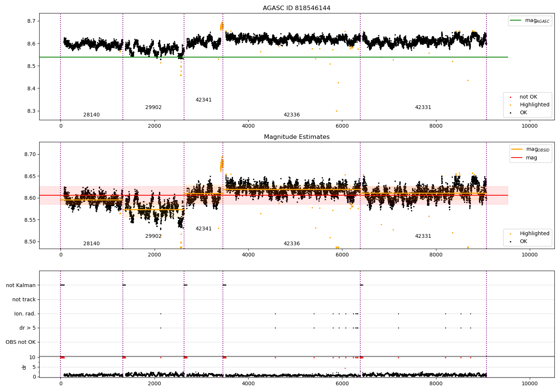
Task: Click obsid label 42341 in Magnitude Estimates plot
Action: 203,229
